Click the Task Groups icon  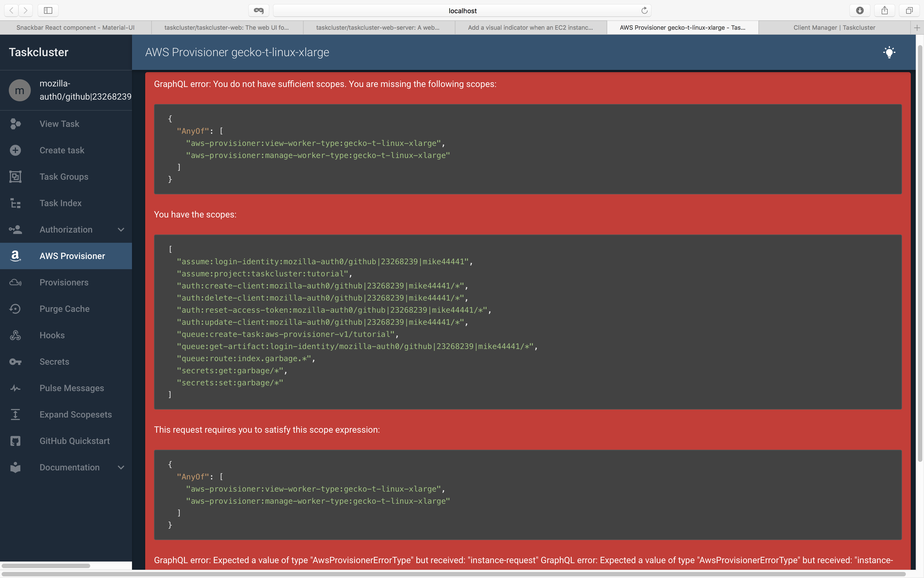tap(15, 177)
